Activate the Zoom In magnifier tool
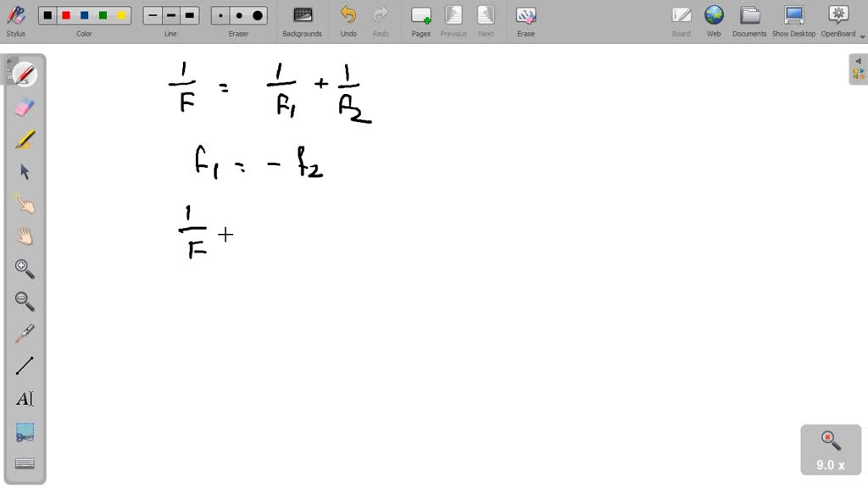Viewport: 868px width, 488px height. click(25, 269)
